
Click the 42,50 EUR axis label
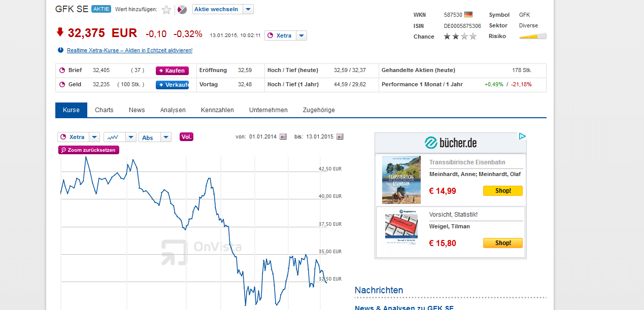point(330,169)
